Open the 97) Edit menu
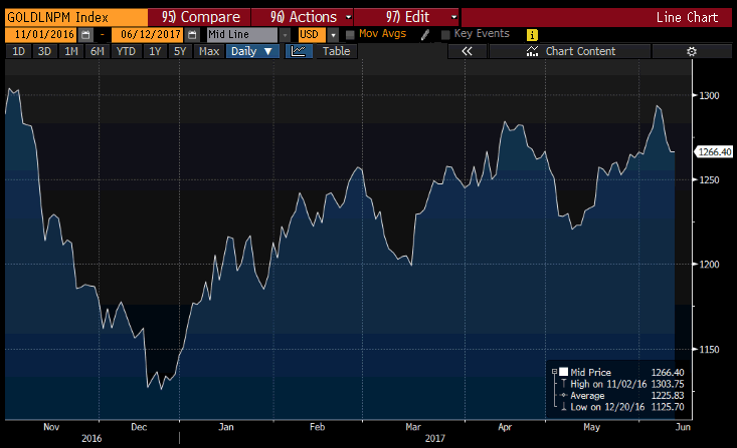The image size is (737, 448). pos(407,17)
